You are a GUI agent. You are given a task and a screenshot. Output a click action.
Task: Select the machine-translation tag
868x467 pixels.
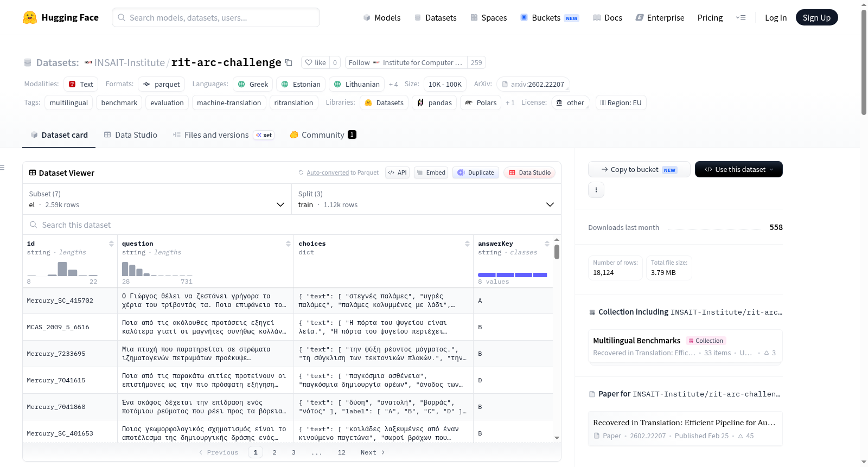229,103
